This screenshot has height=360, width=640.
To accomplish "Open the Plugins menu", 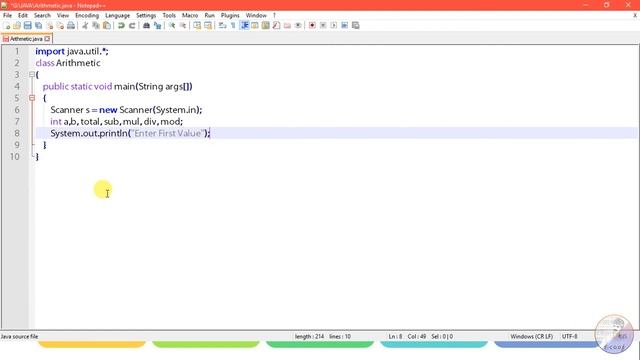I will tap(230, 15).
